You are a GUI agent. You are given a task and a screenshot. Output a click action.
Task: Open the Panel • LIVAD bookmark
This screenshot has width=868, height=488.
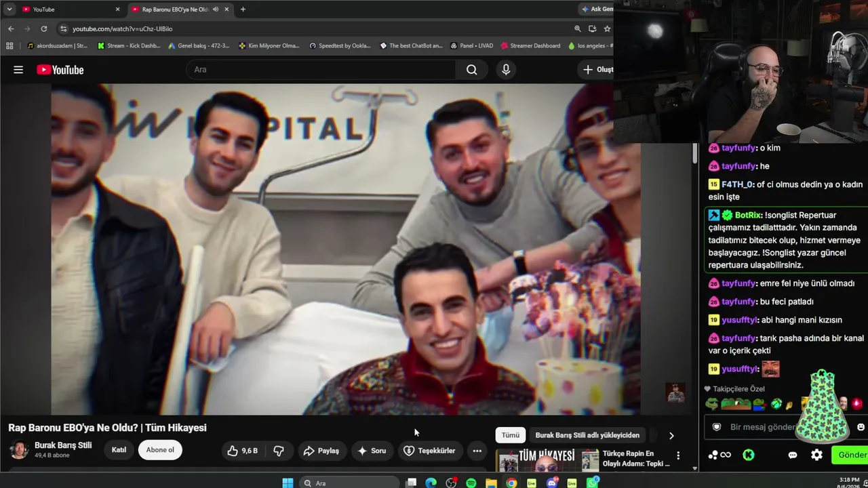(x=471, y=45)
